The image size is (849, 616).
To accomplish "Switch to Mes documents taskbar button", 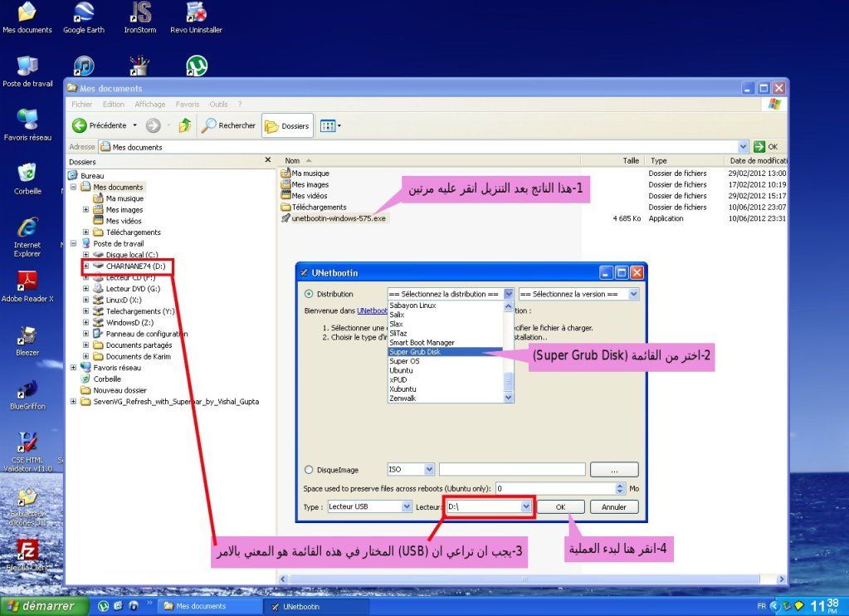I will [x=209, y=606].
